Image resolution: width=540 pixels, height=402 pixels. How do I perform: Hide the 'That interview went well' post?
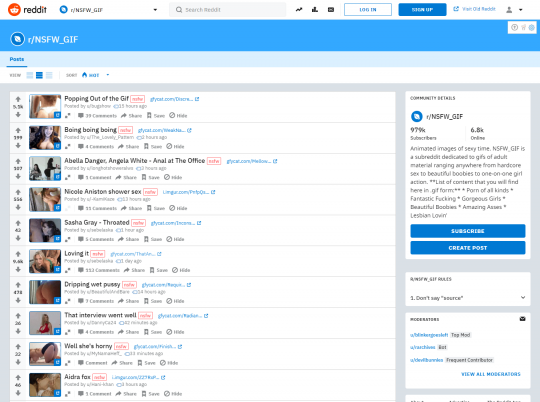(175, 332)
